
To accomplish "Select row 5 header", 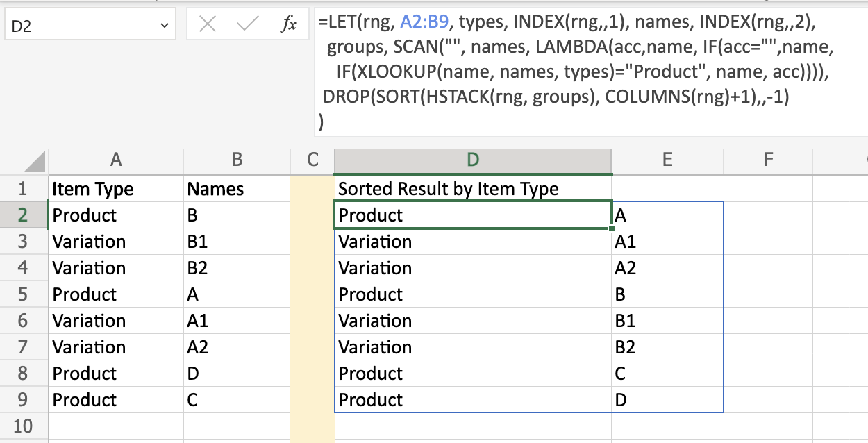I will pyautogui.click(x=24, y=294).
